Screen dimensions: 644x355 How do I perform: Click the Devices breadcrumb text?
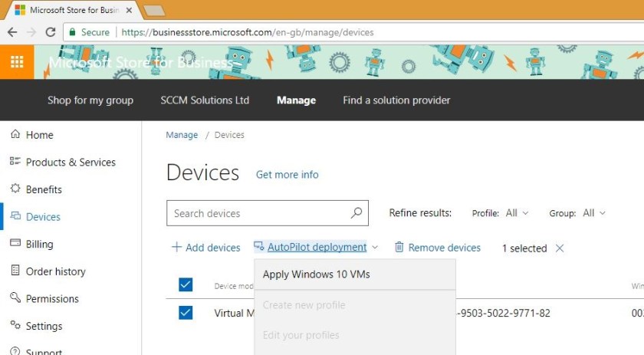pyautogui.click(x=229, y=135)
